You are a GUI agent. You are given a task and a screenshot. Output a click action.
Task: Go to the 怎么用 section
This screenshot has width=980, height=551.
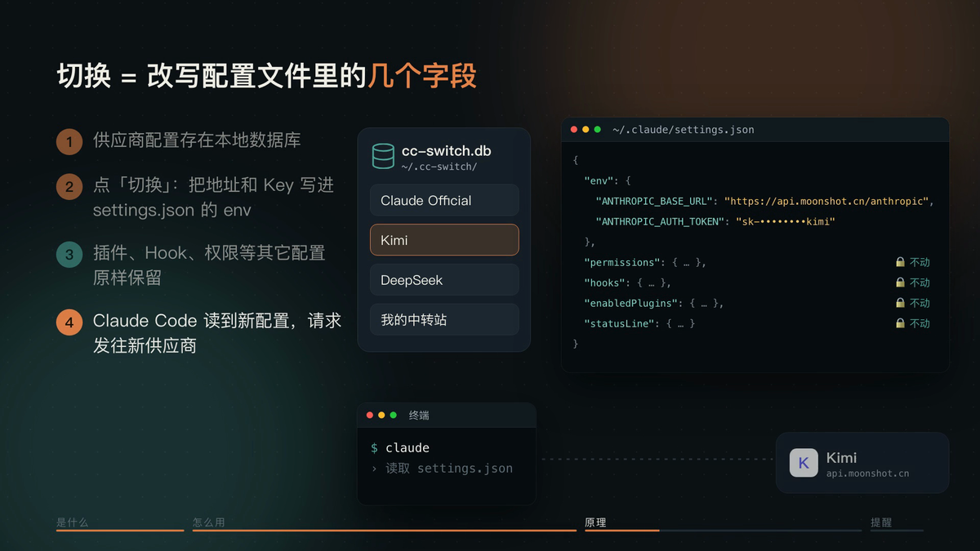(208, 522)
